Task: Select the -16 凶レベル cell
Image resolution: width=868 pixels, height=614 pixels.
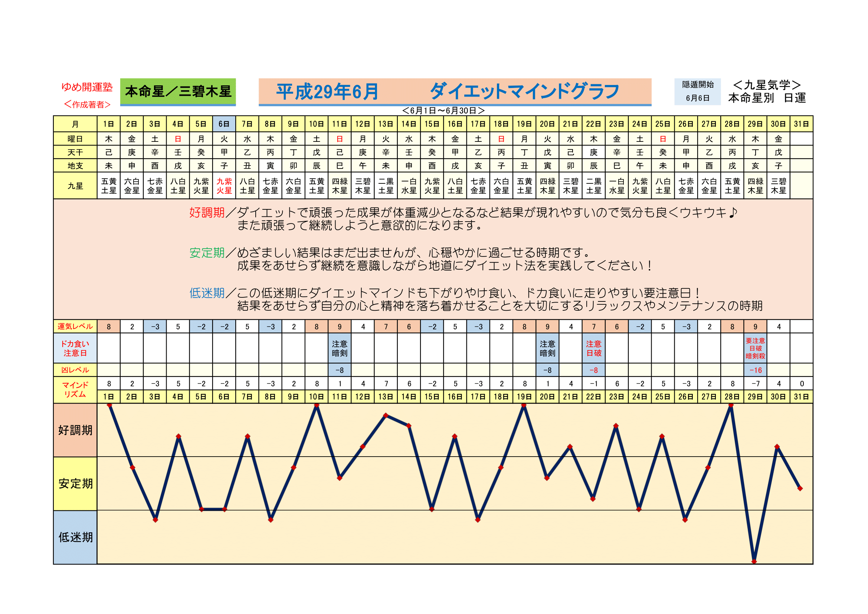Action: click(x=755, y=370)
